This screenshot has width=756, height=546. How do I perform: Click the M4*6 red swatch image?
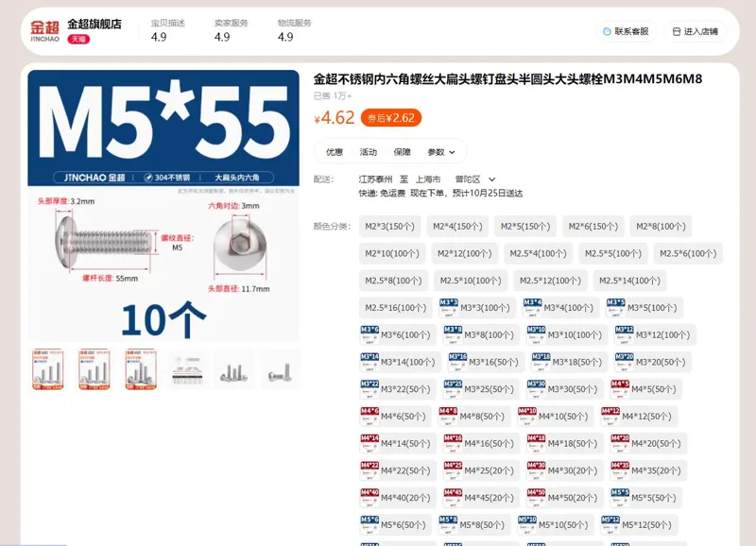(x=369, y=416)
